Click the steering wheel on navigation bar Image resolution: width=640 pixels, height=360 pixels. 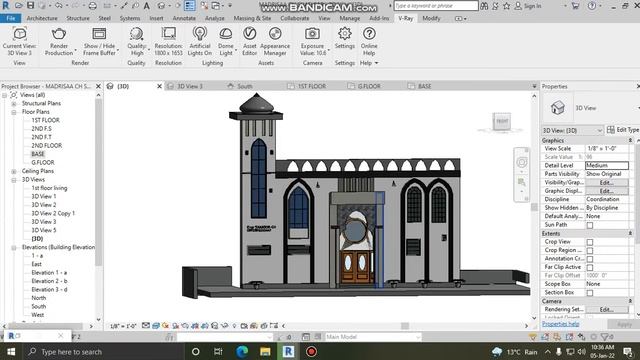[x=522, y=163]
